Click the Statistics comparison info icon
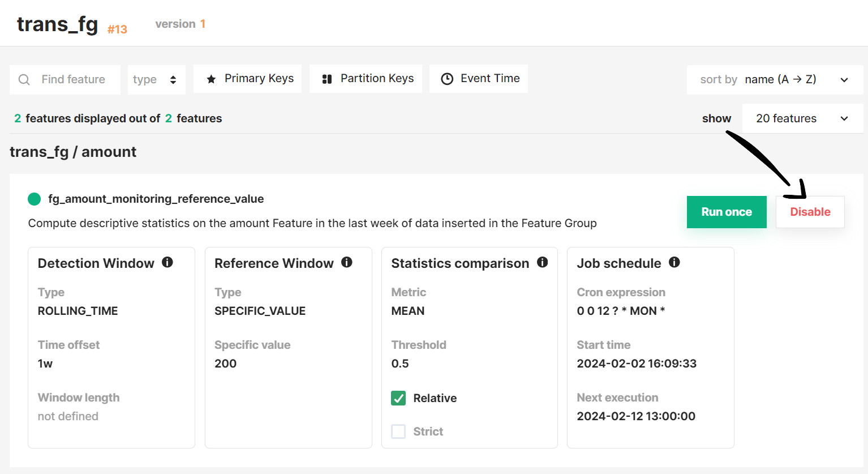Image resolution: width=868 pixels, height=474 pixels. [x=542, y=262]
